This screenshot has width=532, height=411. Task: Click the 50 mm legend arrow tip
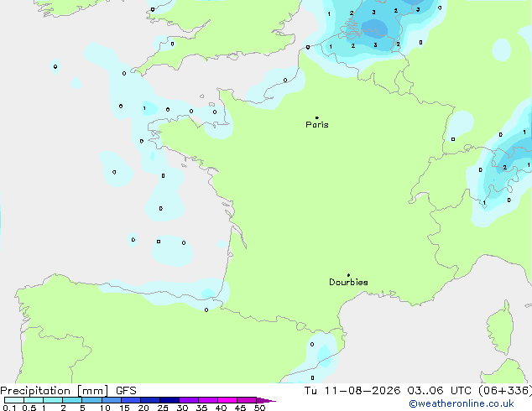point(266,400)
